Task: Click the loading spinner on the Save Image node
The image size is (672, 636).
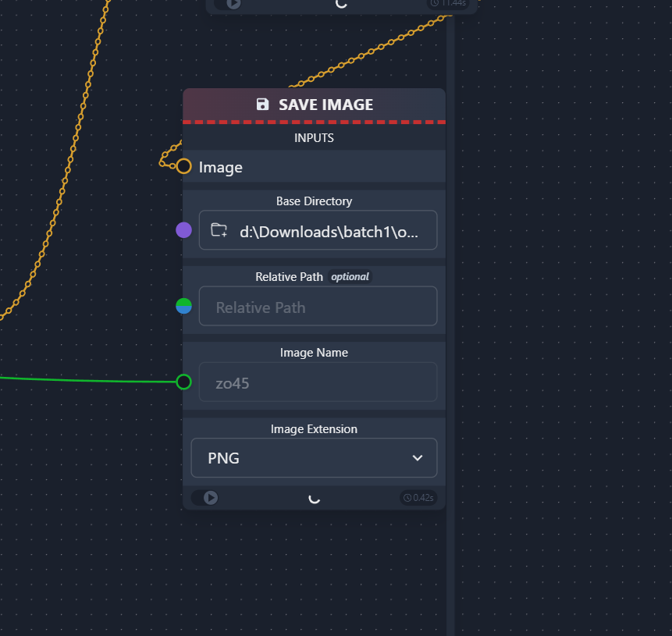Action: point(314,497)
